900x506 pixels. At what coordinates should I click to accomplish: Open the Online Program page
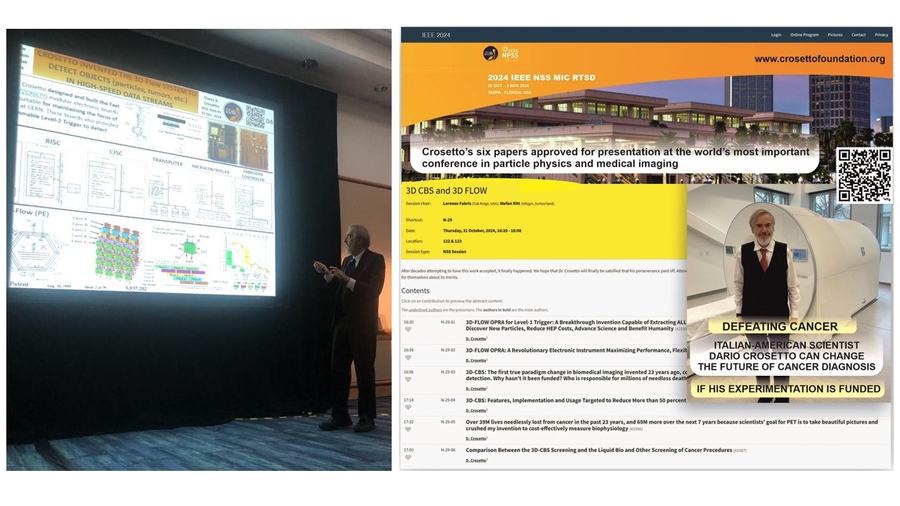pyautogui.click(x=804, y=35)
